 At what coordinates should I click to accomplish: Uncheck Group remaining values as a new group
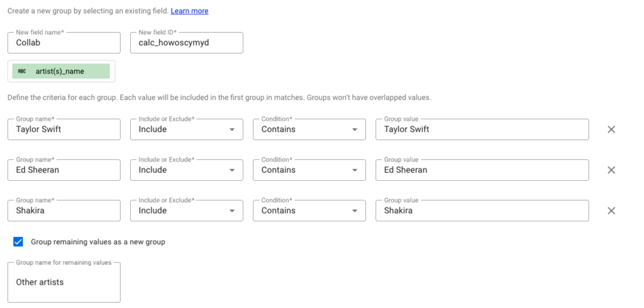(x=18, y=242)
